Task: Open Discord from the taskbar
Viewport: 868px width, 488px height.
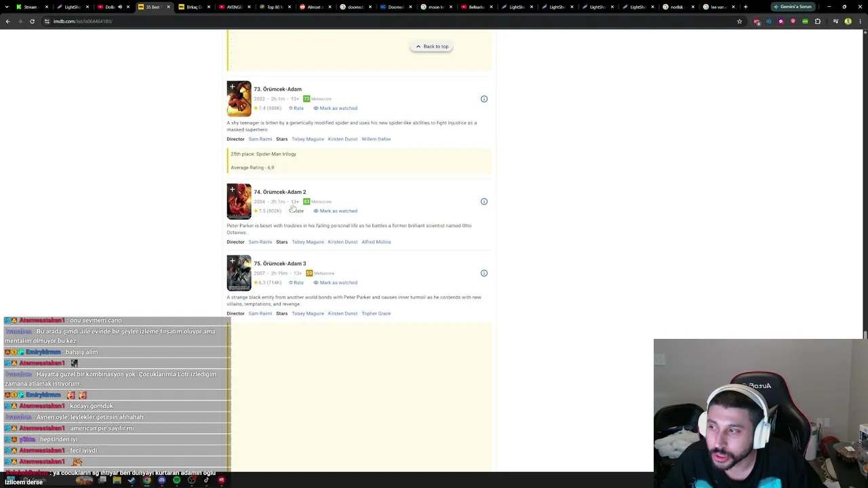Action: click(161, 481)
